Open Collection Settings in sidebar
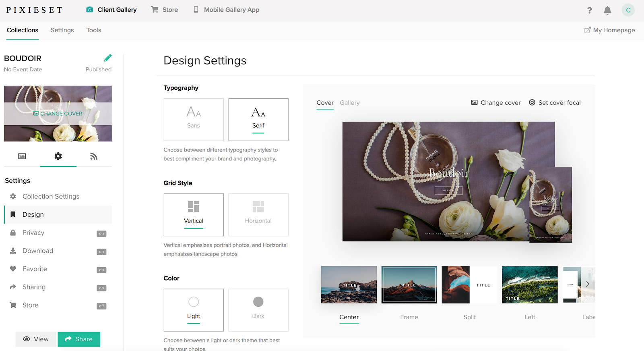Image resolution: width=644 pixels, height=351 pixels. (x=58, y=196)
